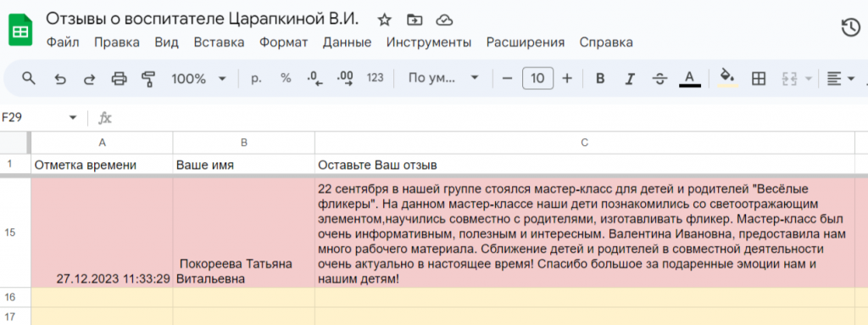The image size is (868, 325).
Task: Star the document title
Action: (x=384, y=20)
